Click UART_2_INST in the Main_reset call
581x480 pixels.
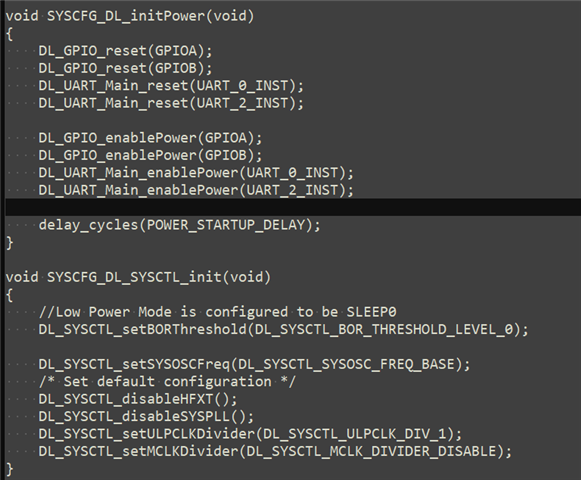click(242, 103)
